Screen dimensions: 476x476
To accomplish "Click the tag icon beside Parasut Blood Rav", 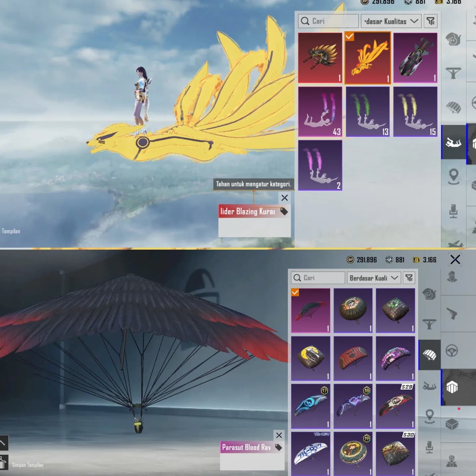I will click(279, 447).
